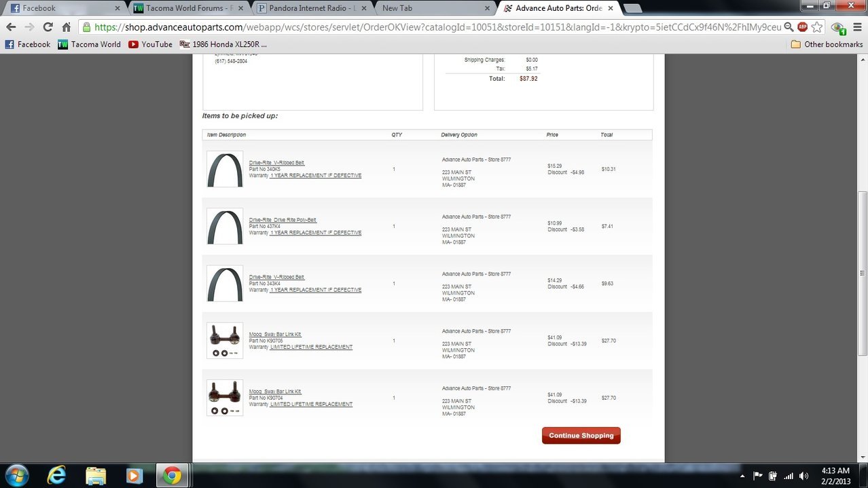
Task: Select the Advance Auto Parts order tab
Action: click(x=557, y=8)
